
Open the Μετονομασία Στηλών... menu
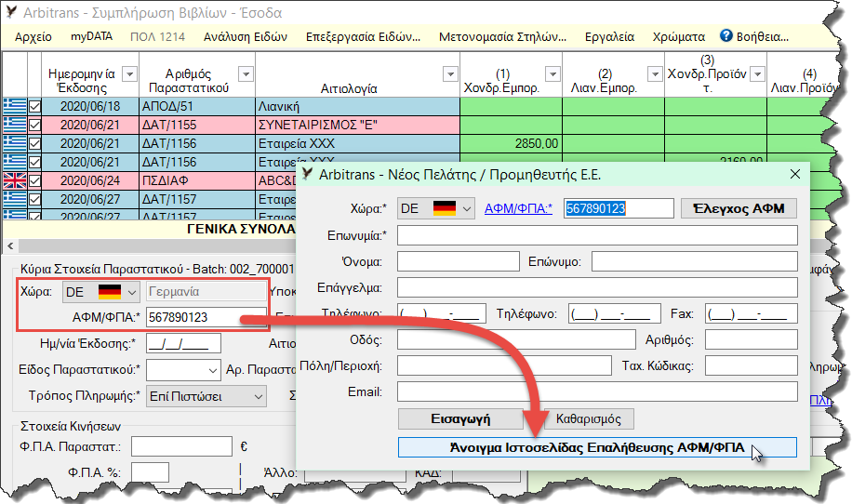click(x=502, y=37)
